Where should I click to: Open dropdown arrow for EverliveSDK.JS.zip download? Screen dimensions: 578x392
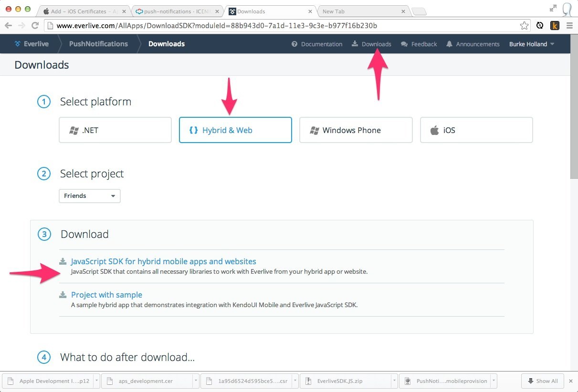point(394,381)
